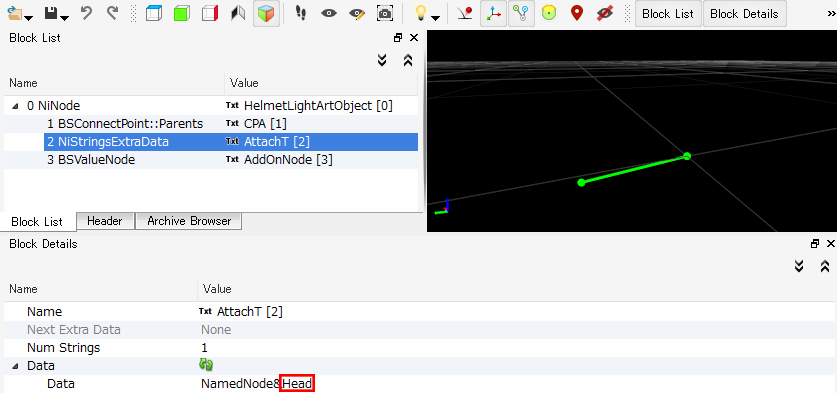This screenshot has height=393, width=837.
Task: Click the Next Extra Data row
Action: pyautogui.click(x=419, y=329)
